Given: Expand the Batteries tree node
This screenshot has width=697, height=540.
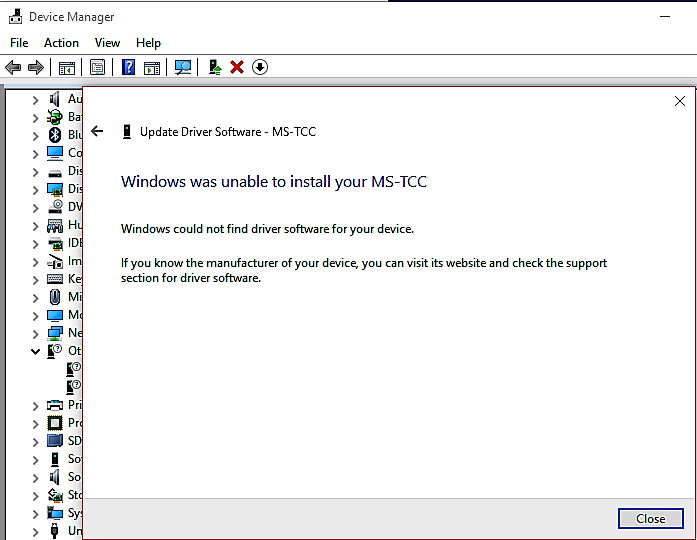Looking at the screenshot, I should click(x=35, y=118).
